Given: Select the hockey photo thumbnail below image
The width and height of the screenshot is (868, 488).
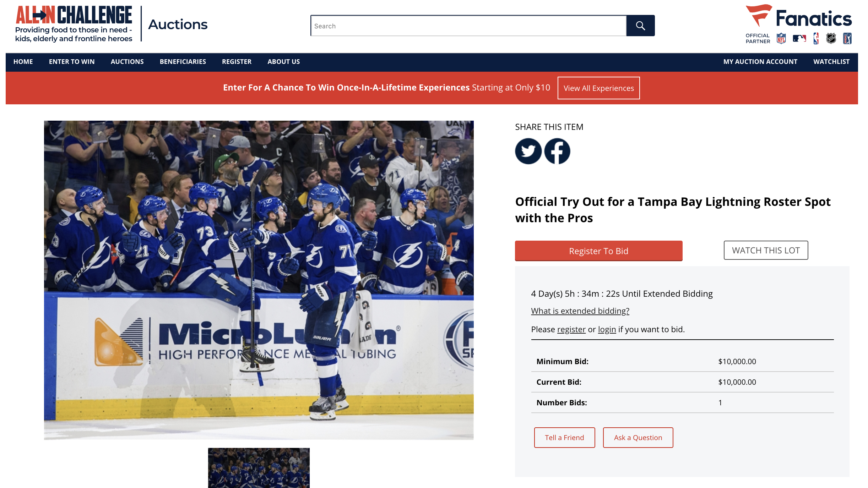Looking at the screenshot, I should pos(259,467).
